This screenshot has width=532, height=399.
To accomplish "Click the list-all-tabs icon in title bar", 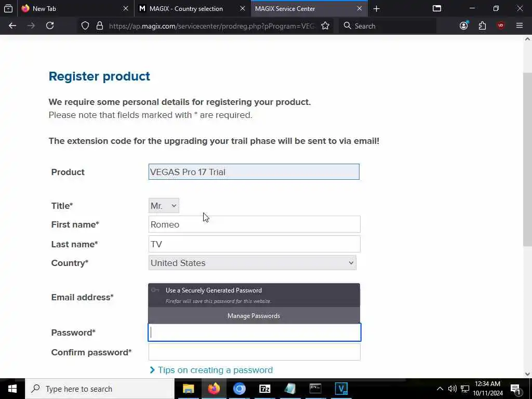I will (437, 8).
